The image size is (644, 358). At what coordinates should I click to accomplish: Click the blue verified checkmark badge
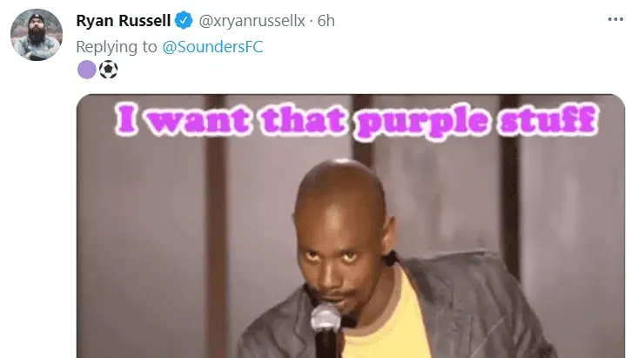click(x=184, y=21)
